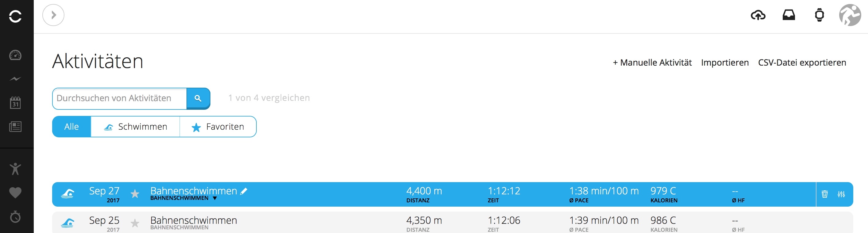The width and height of the screenshot is (868, 233).
Task: Open the dashboard gauge icon in sidebar
Action: [15, 55]
